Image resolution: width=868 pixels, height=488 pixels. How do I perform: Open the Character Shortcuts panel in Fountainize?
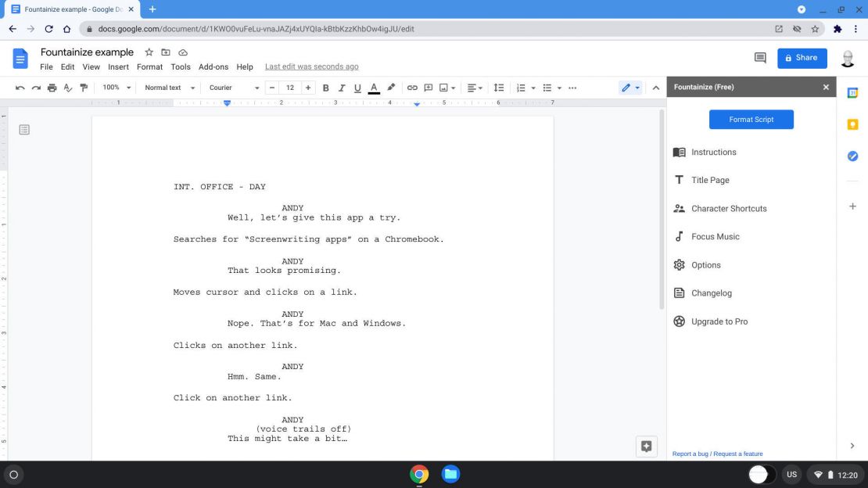coord(728,208)
